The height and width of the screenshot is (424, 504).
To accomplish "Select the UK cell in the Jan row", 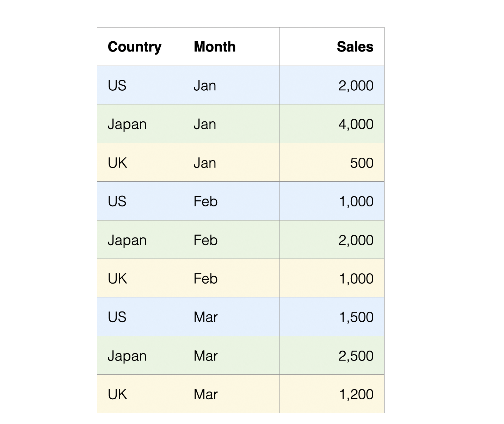I will (140, 163).
